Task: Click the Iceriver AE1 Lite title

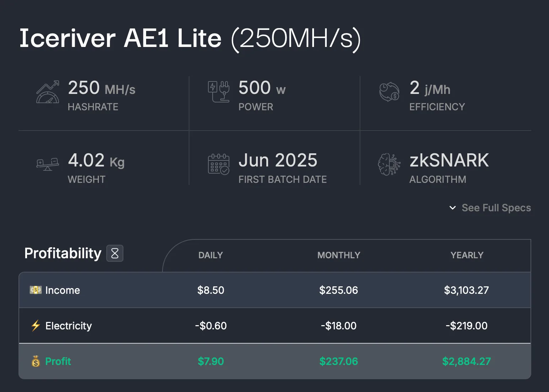Action: 120,38
